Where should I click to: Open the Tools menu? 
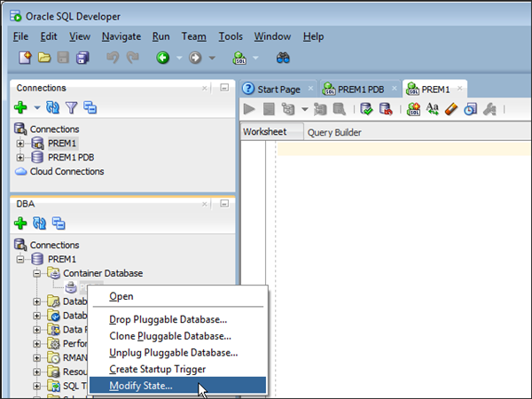pyautogui.click(x=231, y=36)
